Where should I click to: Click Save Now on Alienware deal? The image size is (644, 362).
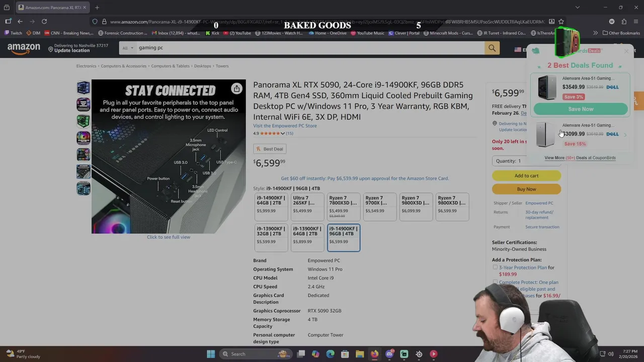point(581,109)
